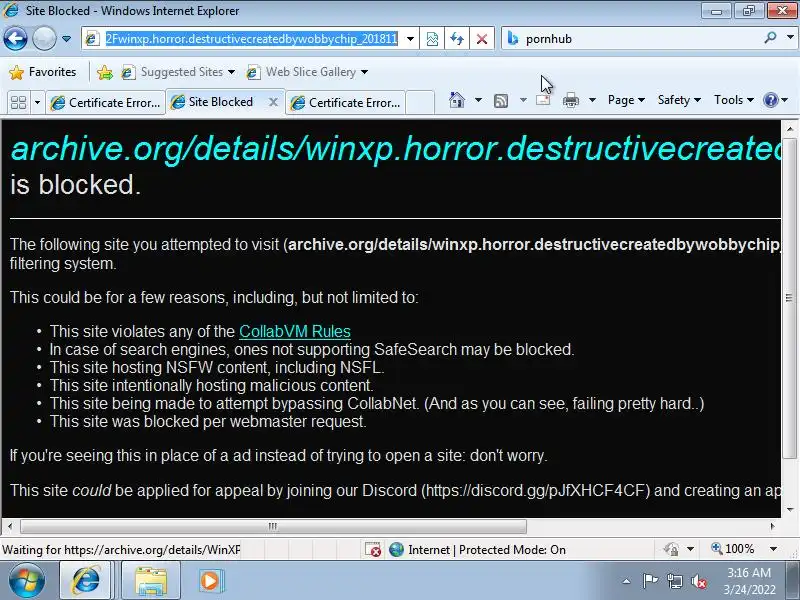800x600 pixels.
Task: Open the Quick Tabs grid icon
Action: pyautogui.click(x=18, y=103)
